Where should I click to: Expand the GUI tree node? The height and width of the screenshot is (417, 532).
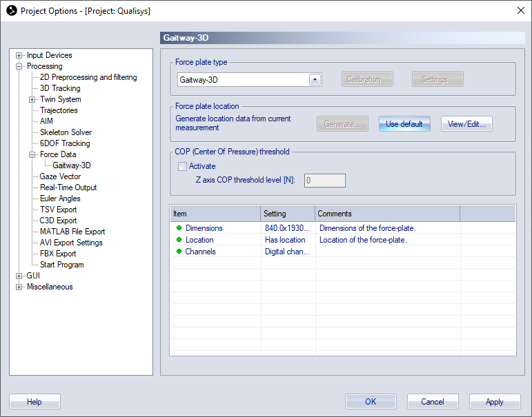[x=19, y=276]
